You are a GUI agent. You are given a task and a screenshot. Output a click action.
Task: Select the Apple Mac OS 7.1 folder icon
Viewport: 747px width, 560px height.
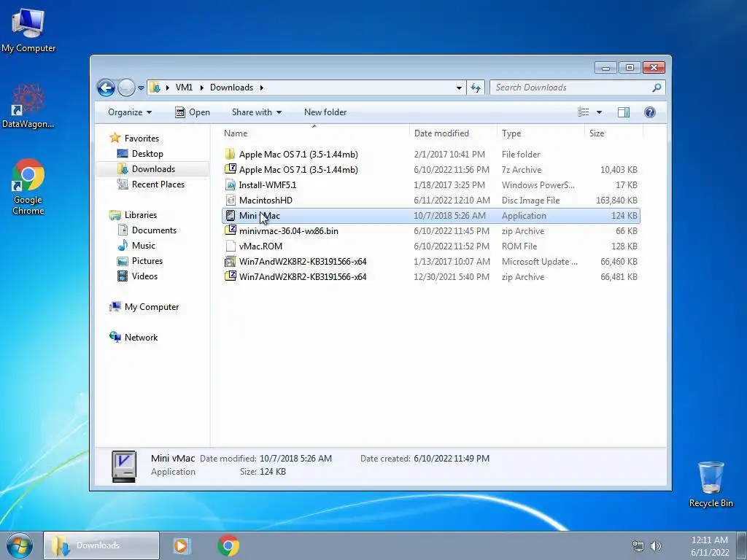tap(231, 155)
